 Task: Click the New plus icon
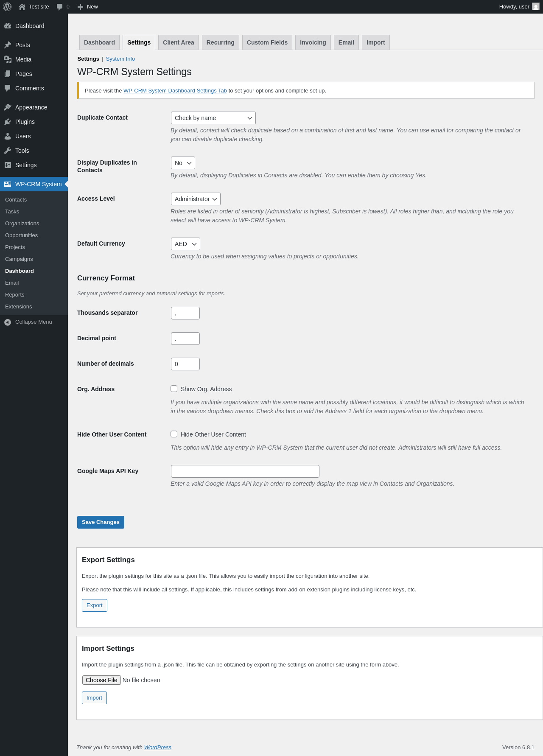tap(80, 7)
